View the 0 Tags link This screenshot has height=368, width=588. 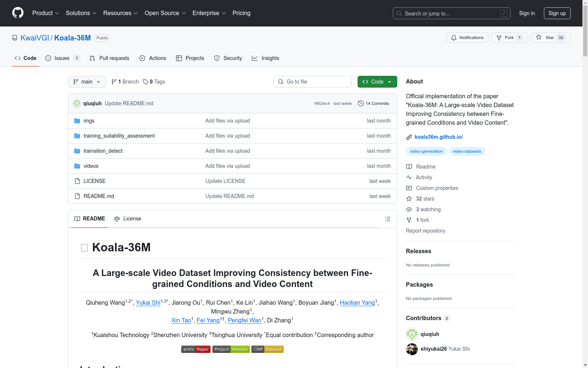[154, 82]
